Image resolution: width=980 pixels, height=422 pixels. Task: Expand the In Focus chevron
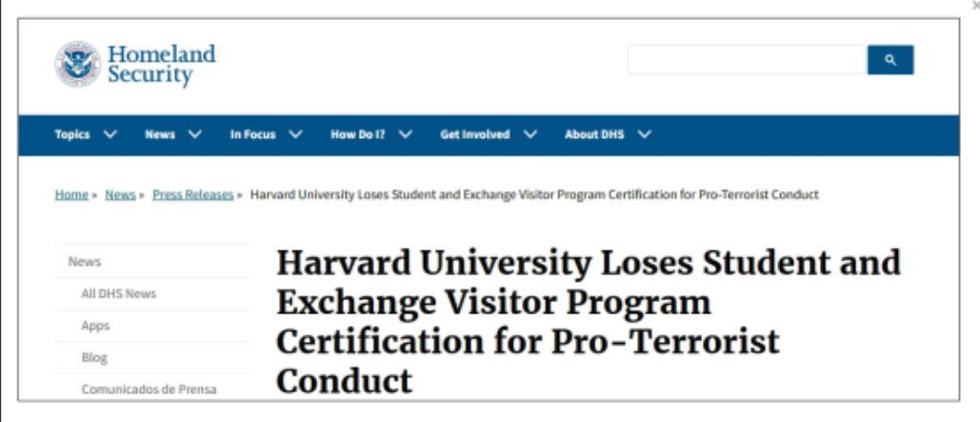(x=295, y=134)
